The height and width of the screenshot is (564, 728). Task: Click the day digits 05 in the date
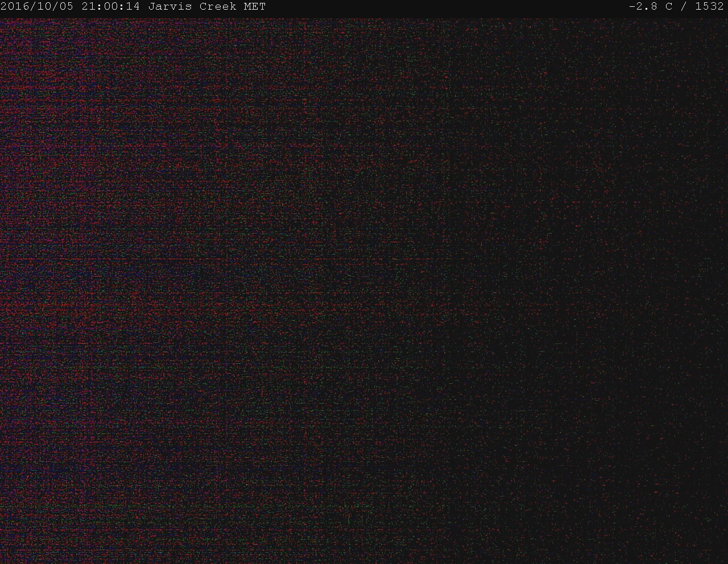pos(67,7)
